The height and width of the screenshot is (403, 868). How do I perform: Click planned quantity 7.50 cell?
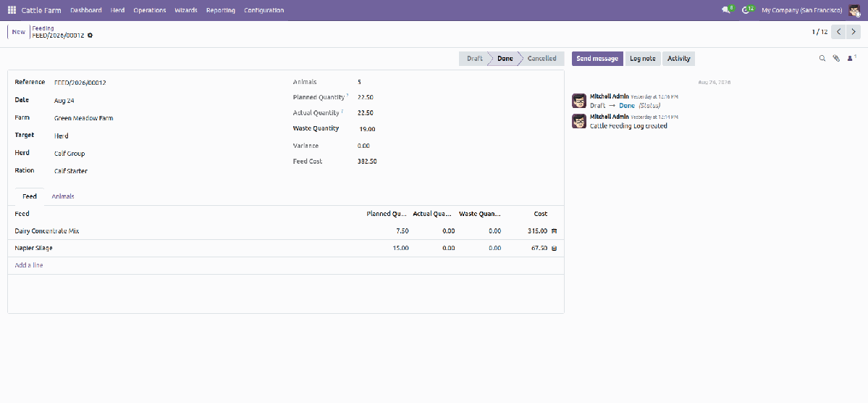coord(387,231)
